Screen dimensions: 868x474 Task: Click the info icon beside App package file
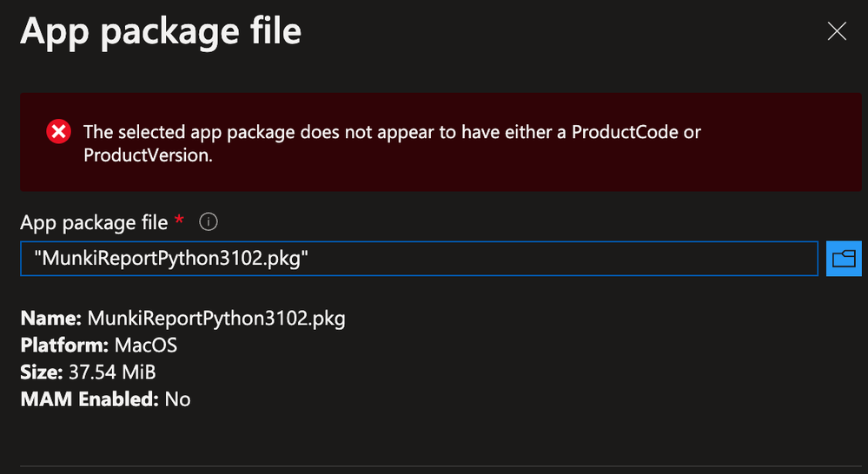click(209, 222)
